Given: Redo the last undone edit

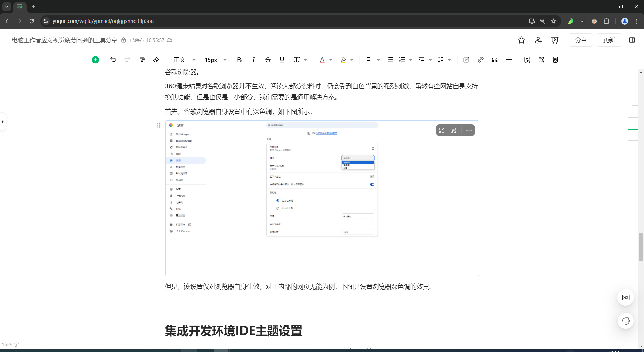Looking at the screenshot, I should (127, 60).
